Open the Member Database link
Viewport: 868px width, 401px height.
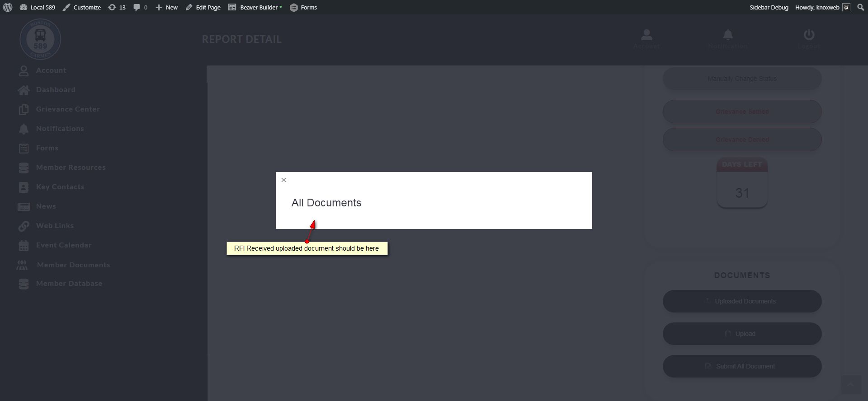tap(69, 284)
